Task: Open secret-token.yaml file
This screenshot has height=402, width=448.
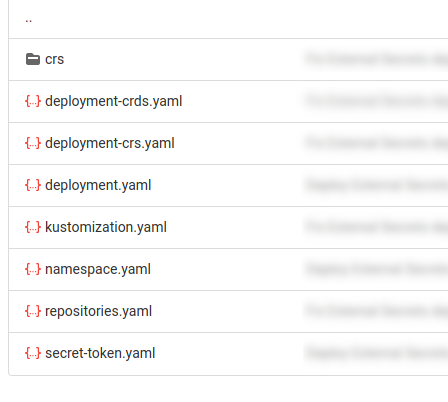Action: 100,353
